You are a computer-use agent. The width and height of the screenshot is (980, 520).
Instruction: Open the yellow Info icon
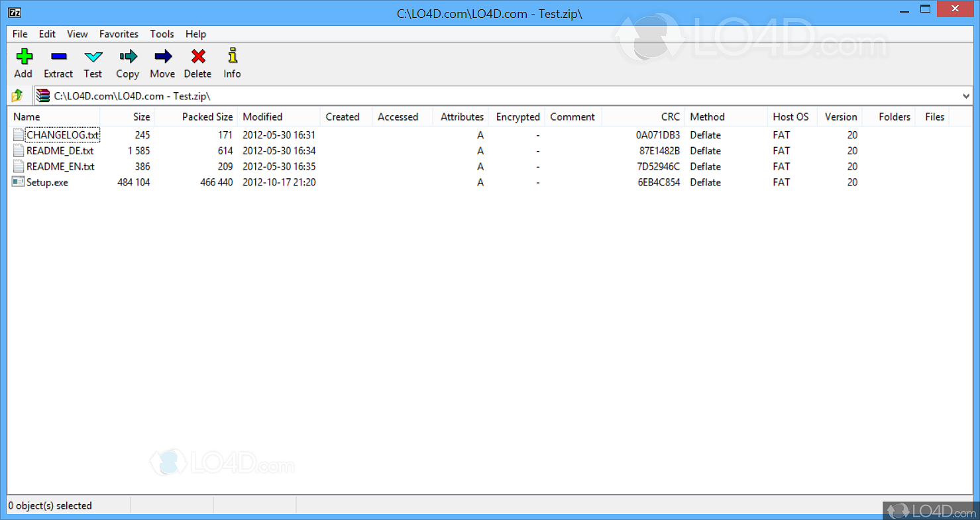coord(232,57)
